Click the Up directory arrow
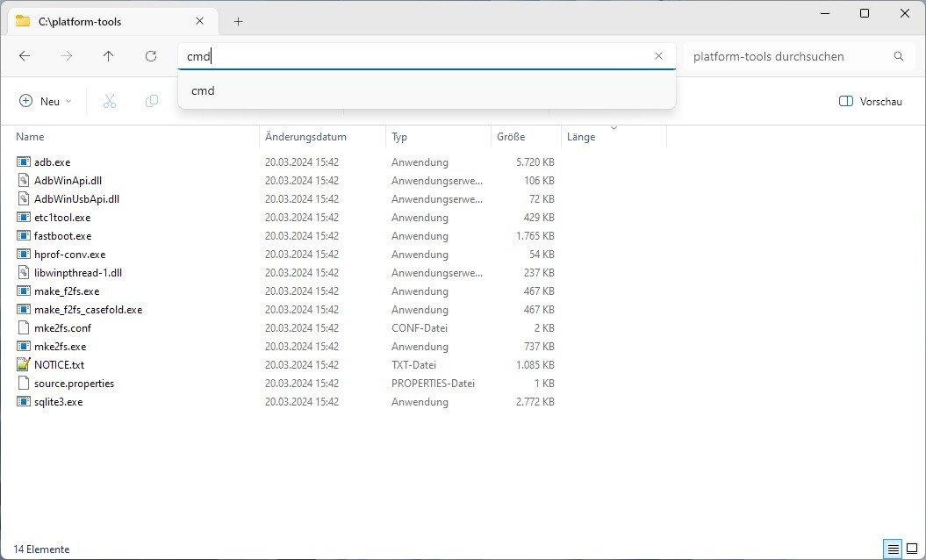Screen dimensions: 926x560 coord(108,56)
